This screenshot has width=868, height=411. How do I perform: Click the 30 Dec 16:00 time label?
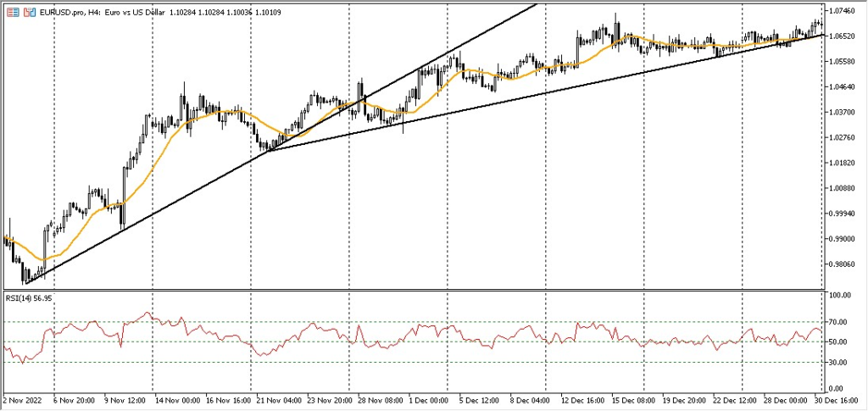(836, 399)
